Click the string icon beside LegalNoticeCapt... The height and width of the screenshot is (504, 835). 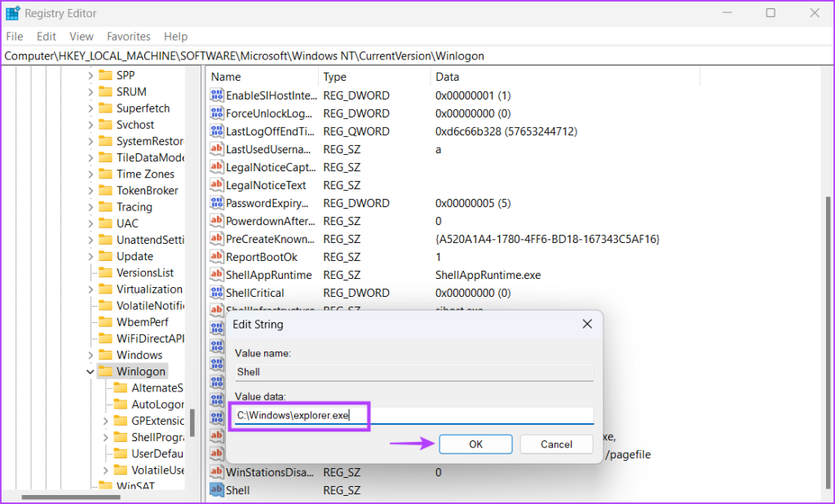point(217,167)
